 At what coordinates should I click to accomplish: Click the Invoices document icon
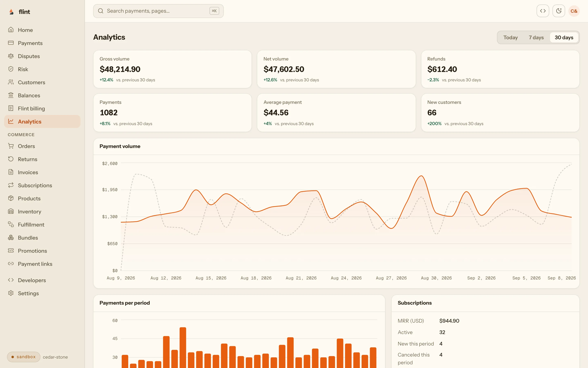[11, 172]
